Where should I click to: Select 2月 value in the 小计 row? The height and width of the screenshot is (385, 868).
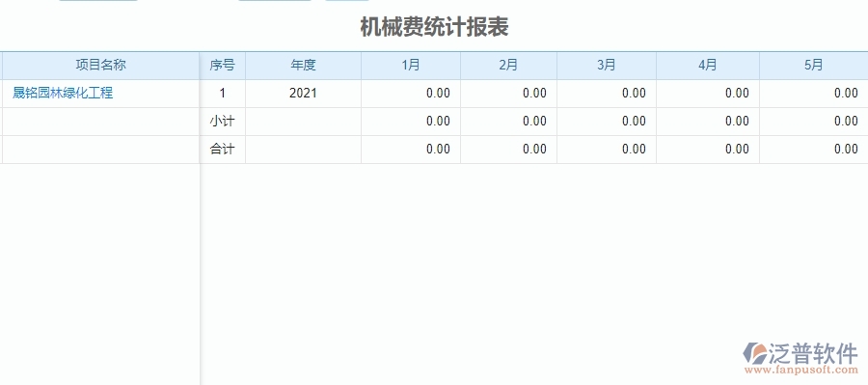(508, 122)
